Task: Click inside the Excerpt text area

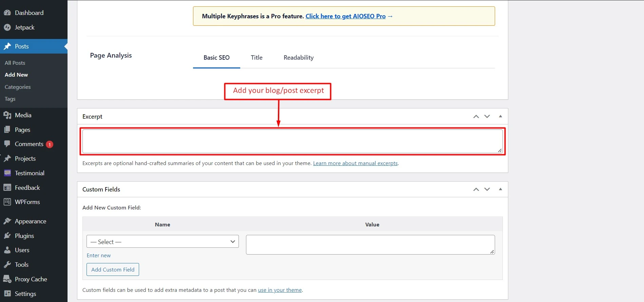Action: pyautogui.click(x=292, y=141)
